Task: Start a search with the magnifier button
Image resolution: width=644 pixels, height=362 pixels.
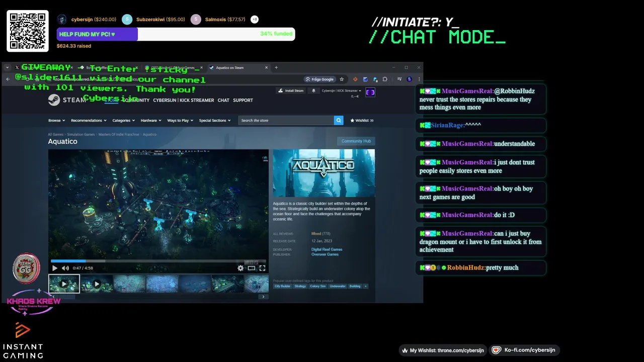Action: 339,120
